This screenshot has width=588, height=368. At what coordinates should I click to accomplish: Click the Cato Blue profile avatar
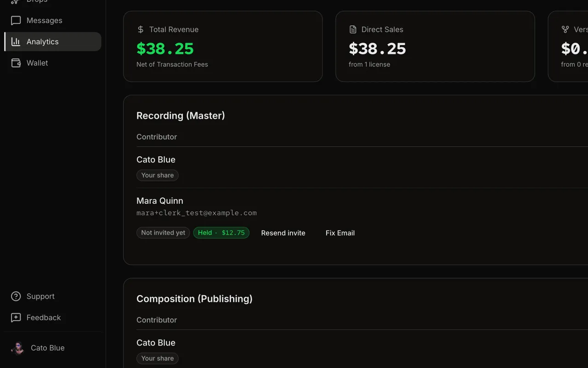tap(18, 348)
